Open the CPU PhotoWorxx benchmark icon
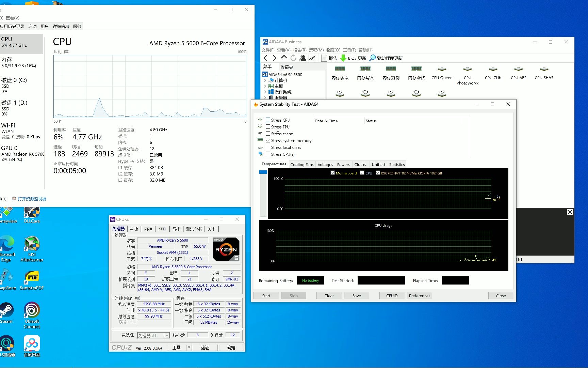 pos(468,75)
